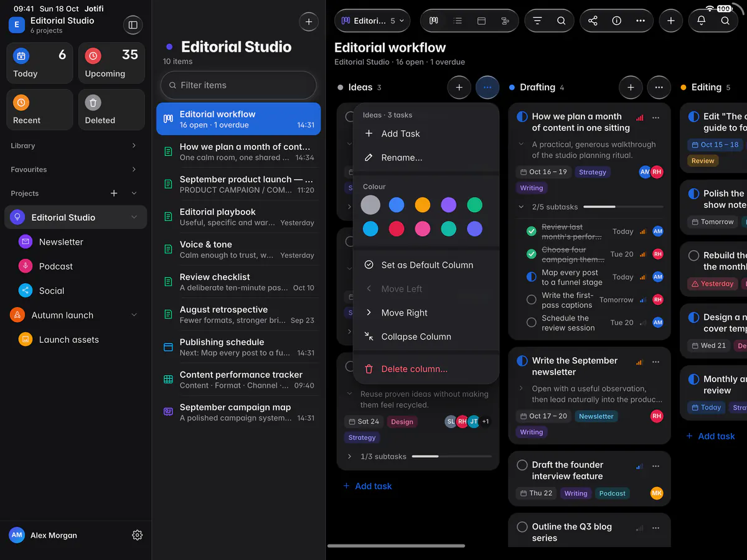Image resolution: width=747 pixels, height=560 pixels.
Task: Open the 'Editori... 5' board selector dropdown
Action: pos(372,21)
